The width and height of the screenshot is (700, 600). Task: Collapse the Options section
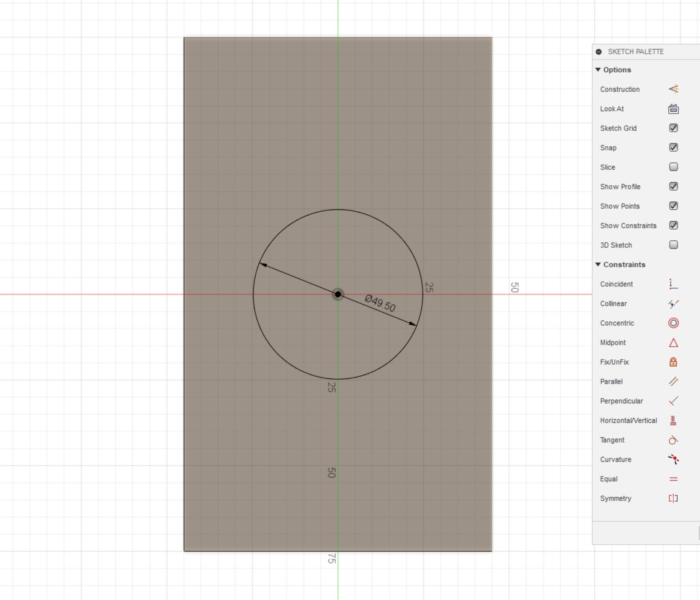coord(598,70)
